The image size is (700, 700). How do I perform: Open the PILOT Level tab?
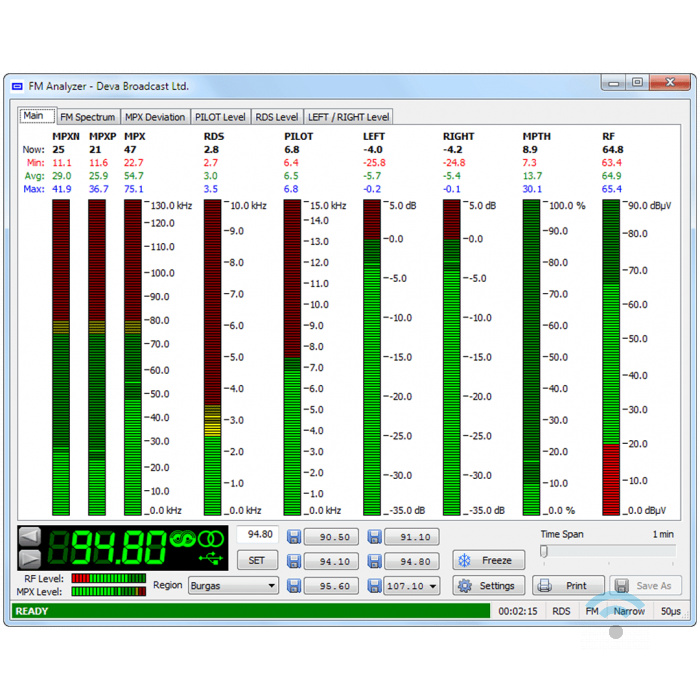[220, 117]
